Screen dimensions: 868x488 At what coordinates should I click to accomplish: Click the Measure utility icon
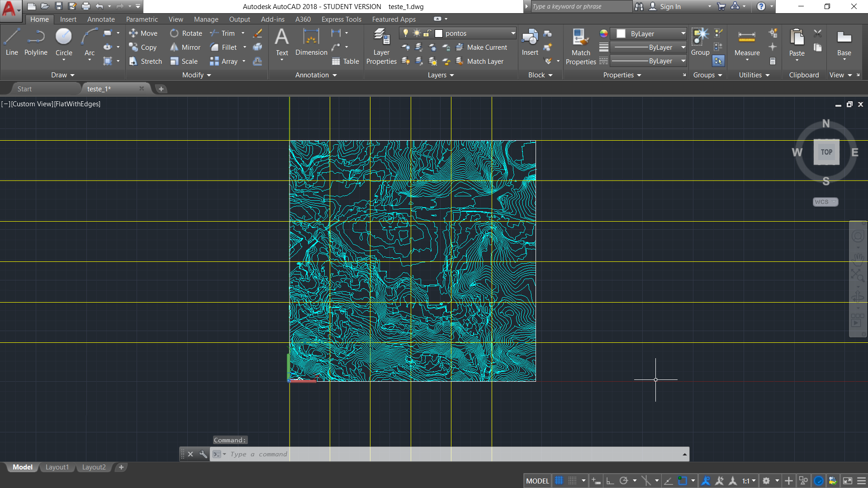(x=747, y=38)
